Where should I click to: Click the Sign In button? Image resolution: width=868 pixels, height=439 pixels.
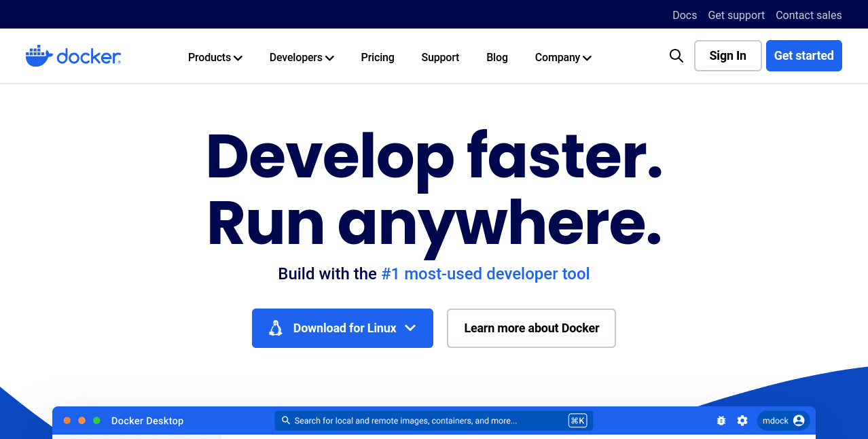(x=728, y=56)
